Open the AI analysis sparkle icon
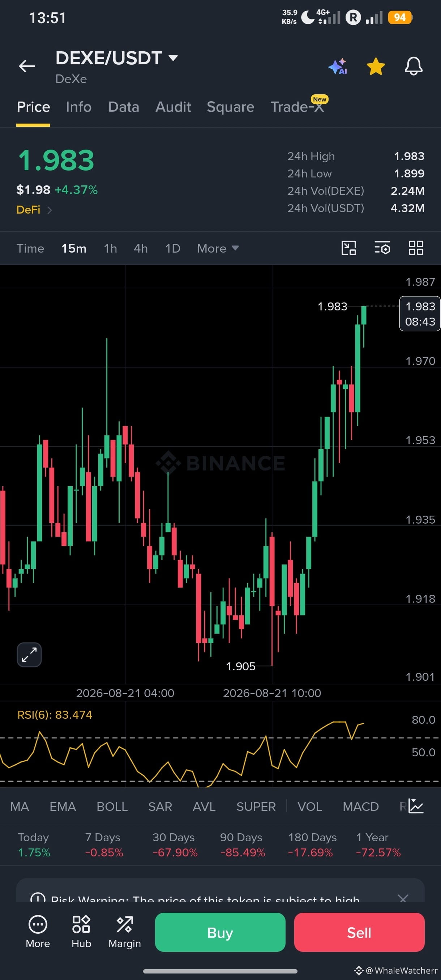The width and height of the screenshot is (441, 980). 338,66
